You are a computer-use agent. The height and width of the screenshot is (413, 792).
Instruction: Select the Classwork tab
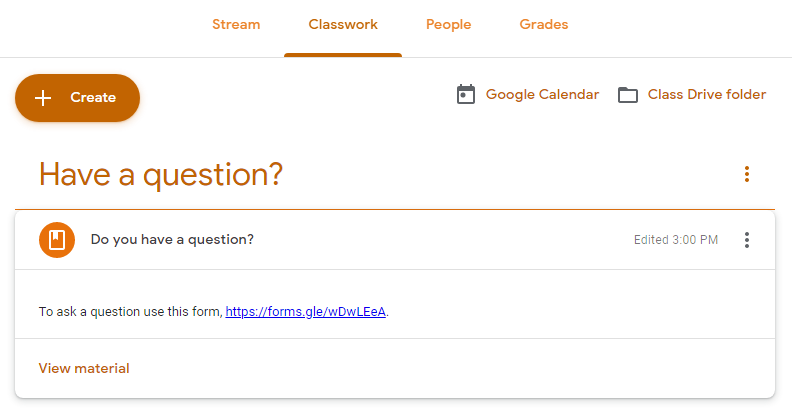[343, 25]
